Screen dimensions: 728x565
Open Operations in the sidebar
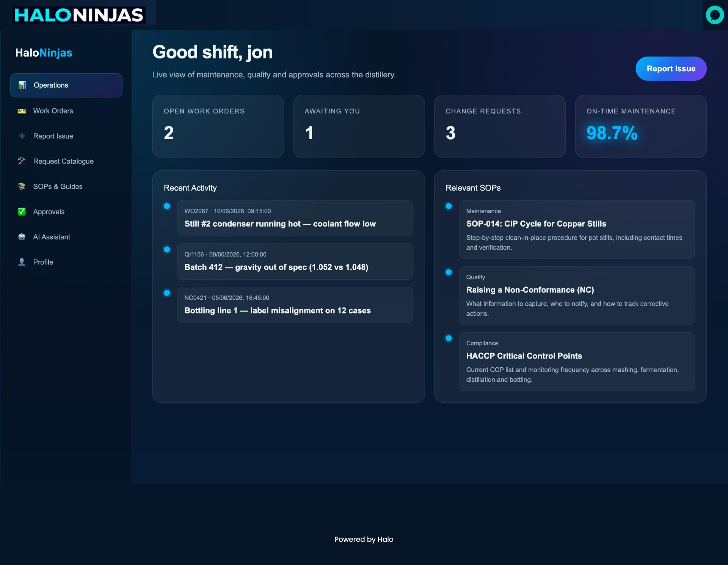(x=66, y=85)
